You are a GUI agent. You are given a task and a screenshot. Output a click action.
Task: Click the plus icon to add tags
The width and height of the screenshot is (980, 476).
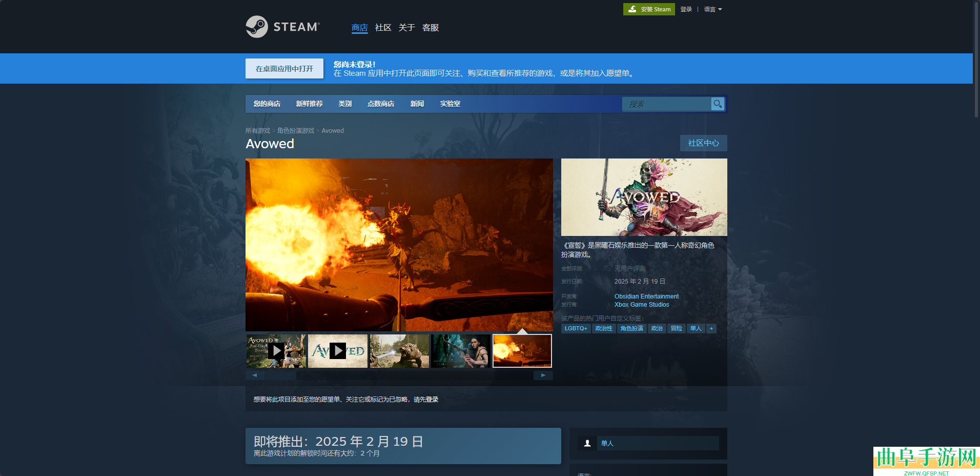(711, 328)
